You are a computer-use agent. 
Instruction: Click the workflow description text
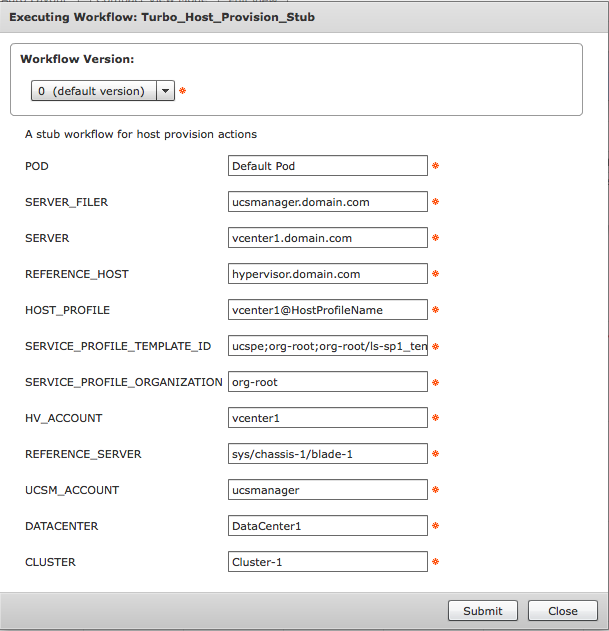coord(141,134)
